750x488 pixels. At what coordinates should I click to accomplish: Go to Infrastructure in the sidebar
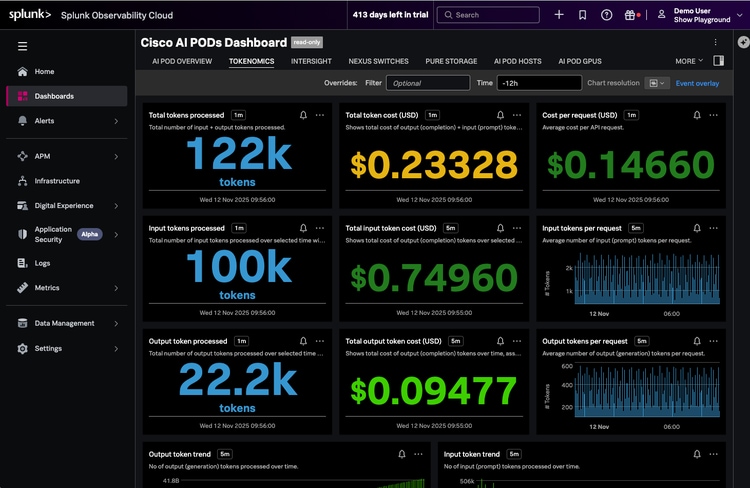point(57,181)
